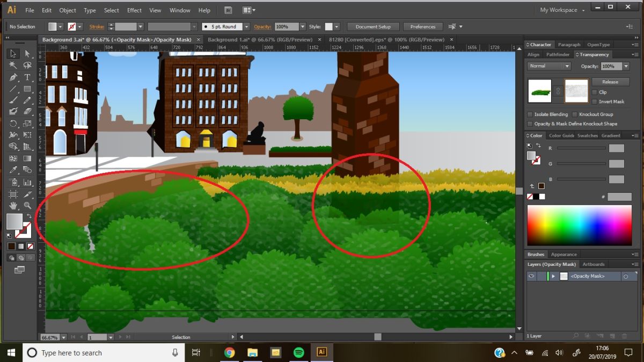Open the control bar Opacity 100% dropdown
Viewport: 644px width, 362px height.
click(303, 26)
